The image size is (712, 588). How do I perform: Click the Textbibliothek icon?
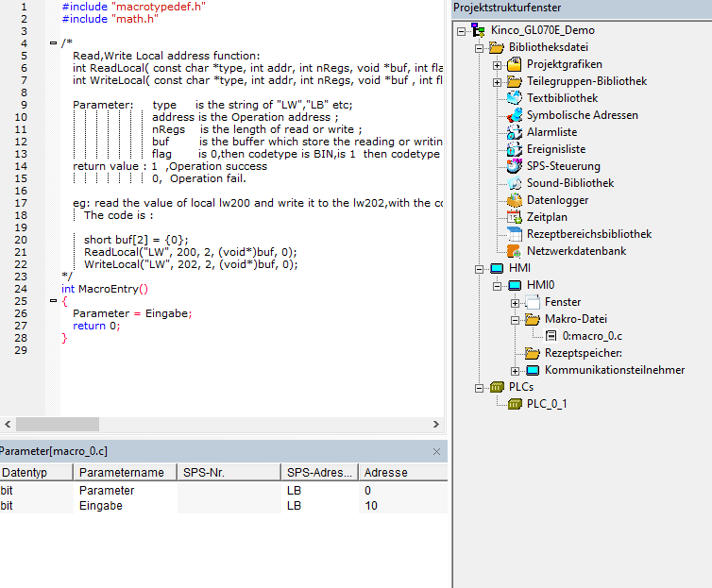pyautogui.click(x=514, y=98)
